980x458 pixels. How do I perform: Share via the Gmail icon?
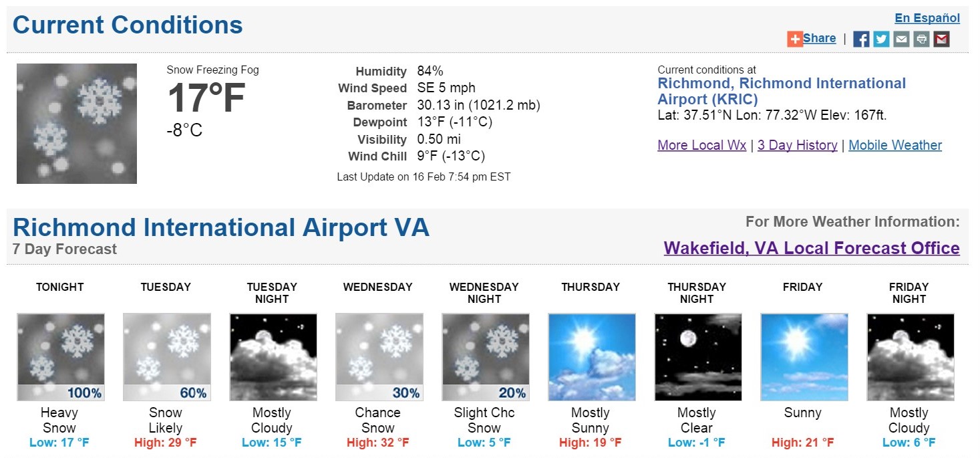click(x=941, y=39)
